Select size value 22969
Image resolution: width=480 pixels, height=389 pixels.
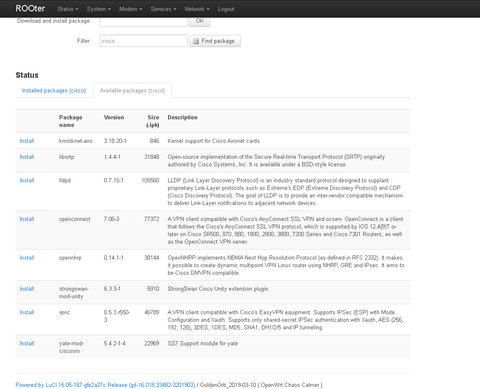[x=152, y=343]
